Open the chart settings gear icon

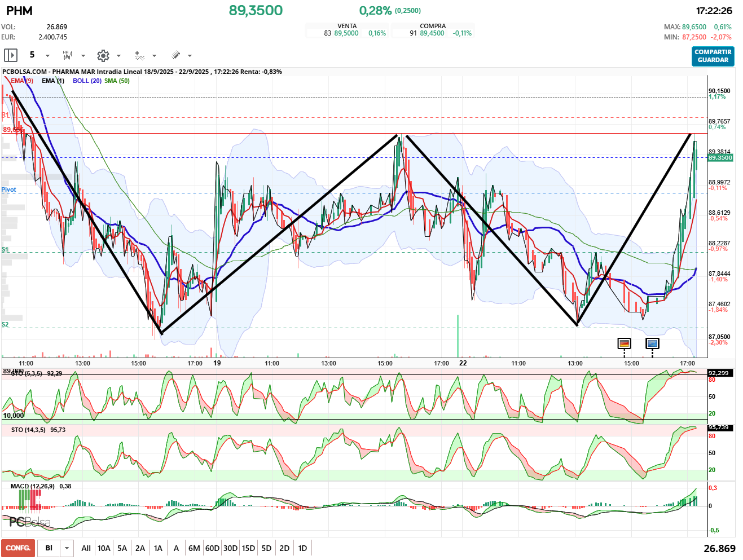click(103, 55)
